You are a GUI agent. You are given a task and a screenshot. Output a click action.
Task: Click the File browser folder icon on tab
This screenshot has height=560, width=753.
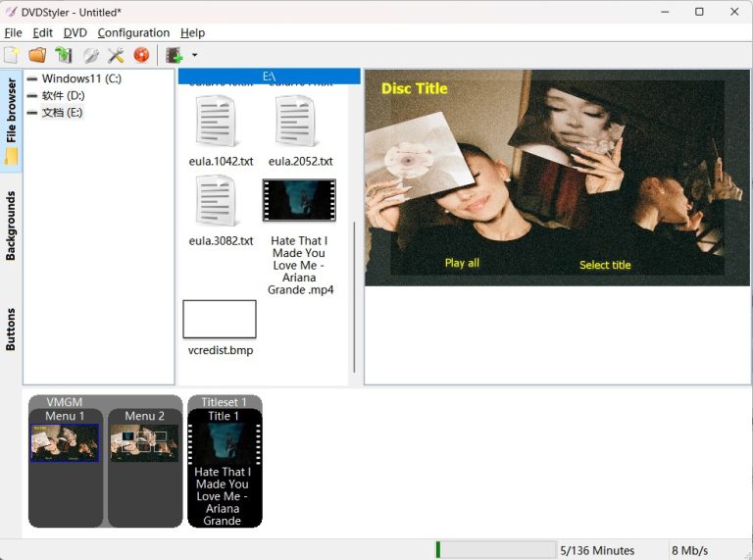tap(11, 157)
